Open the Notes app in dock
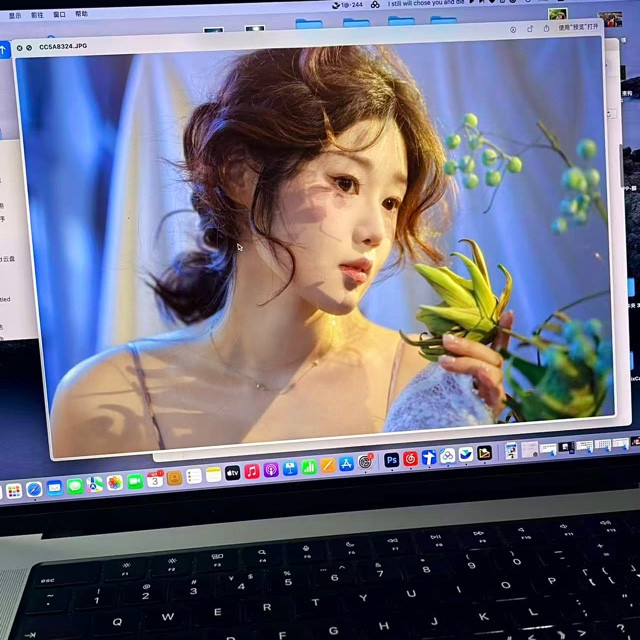Viewport: 640px width, 640px height. point(213,475)
